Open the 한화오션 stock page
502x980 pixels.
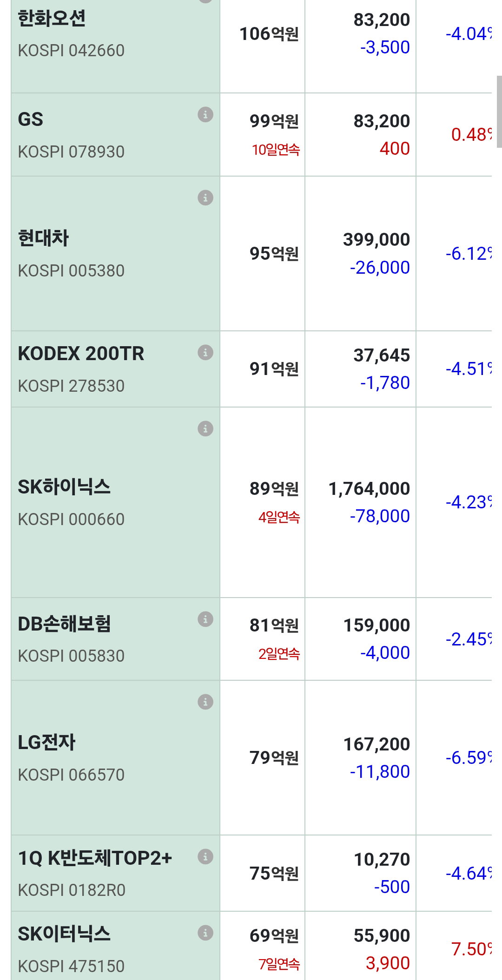[52, 19]
